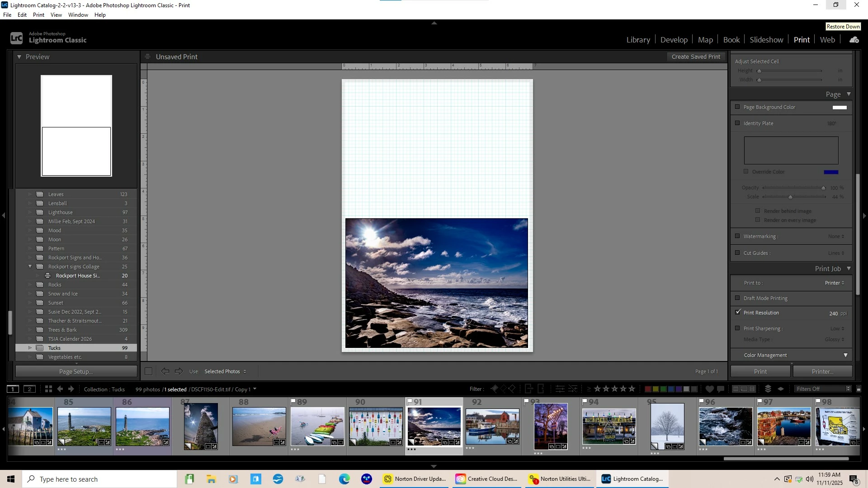Click the Override Color blue swatch
868x488 pixels.
pyautogui.click(x=831, y=172)
